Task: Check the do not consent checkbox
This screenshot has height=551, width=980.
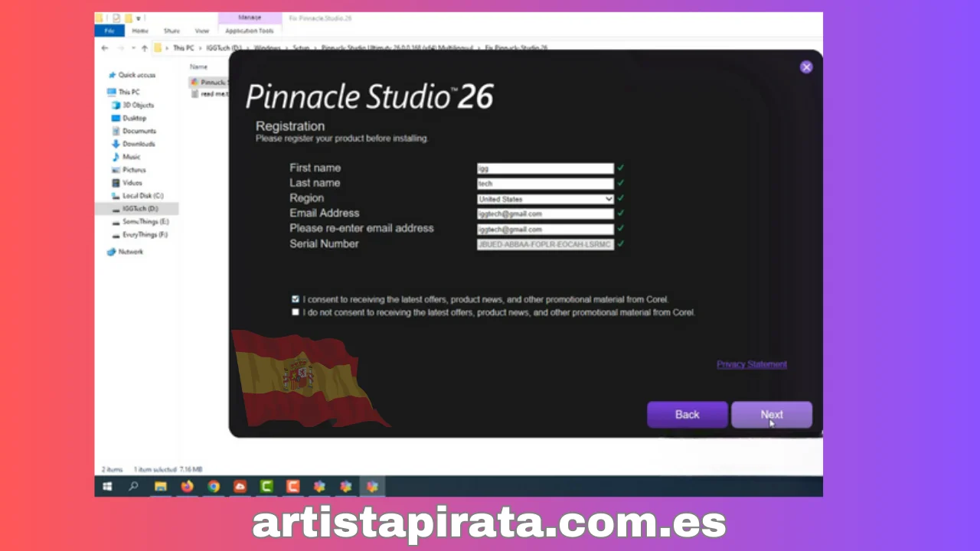Action: [x=296, y=312]
